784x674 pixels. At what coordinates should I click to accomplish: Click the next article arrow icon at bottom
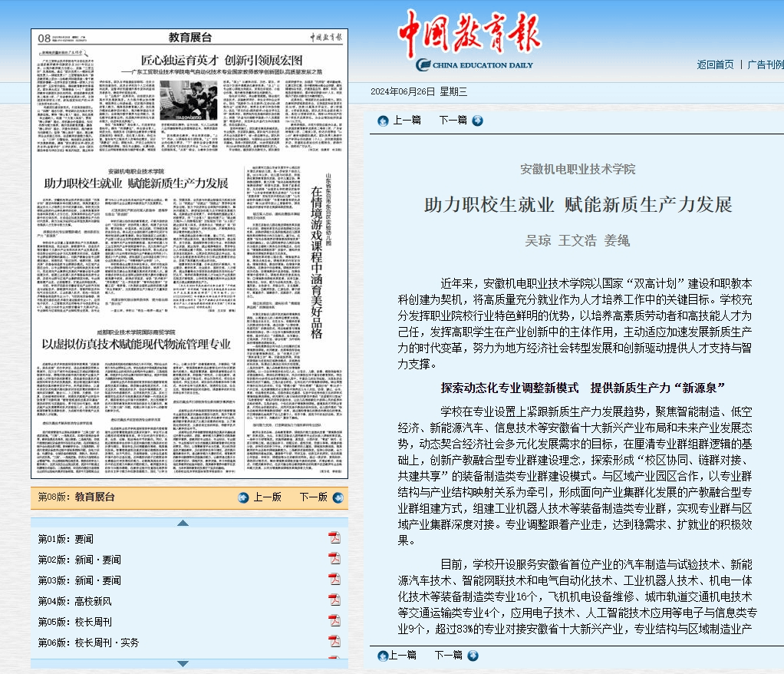coord(473,656)
